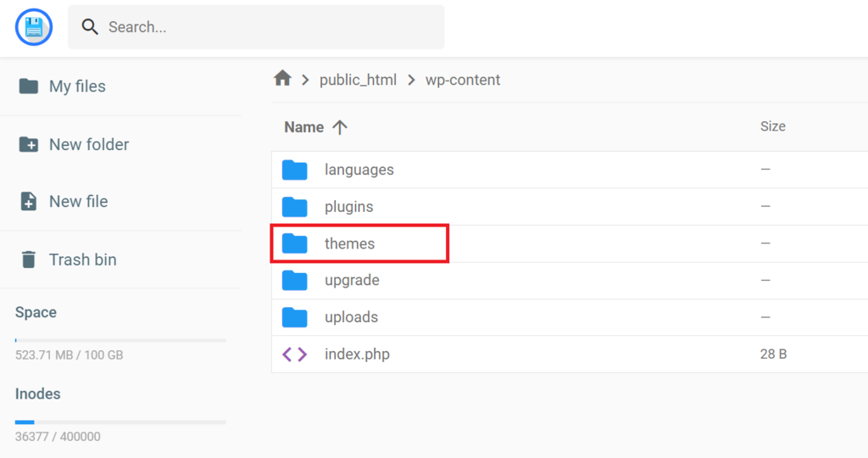Click the Inodes usage progress bar

pos(120,422)
